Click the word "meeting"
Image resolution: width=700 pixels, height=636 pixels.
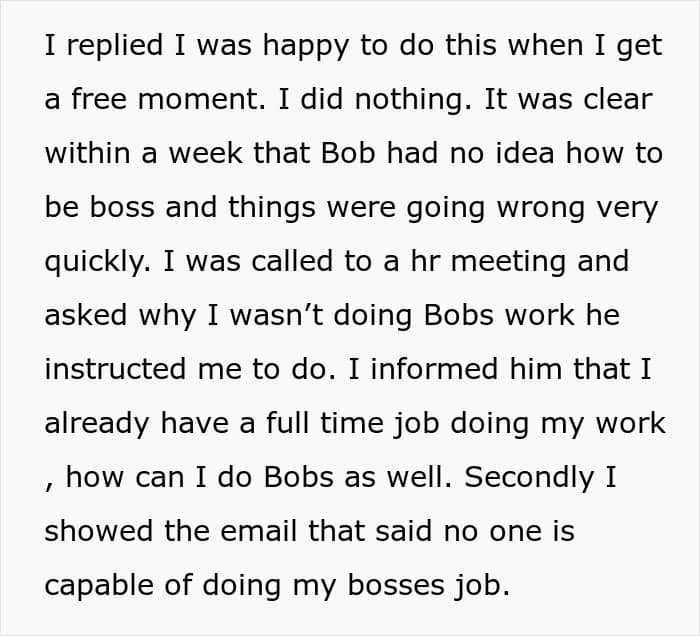click(x=508, y=263)
